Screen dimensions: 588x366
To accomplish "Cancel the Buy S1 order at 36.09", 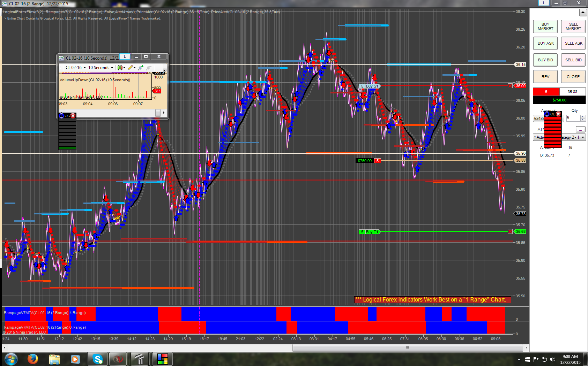I will [510, 86].
